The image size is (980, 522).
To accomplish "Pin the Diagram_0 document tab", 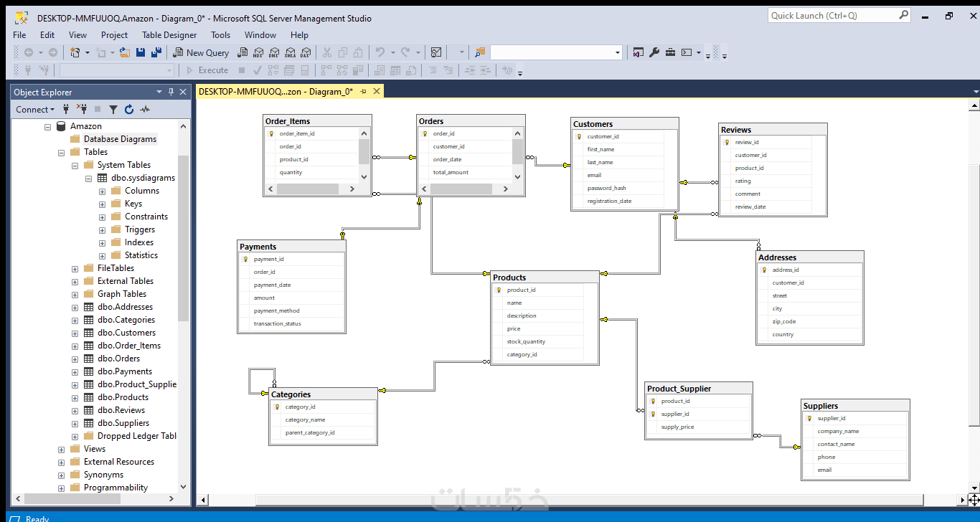I will (x=364, y=92).
